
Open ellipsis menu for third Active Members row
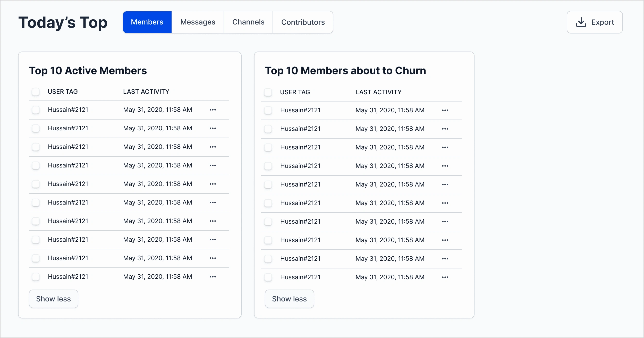pos(213,147)
